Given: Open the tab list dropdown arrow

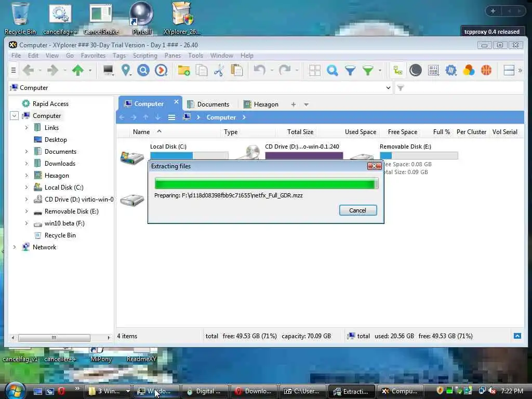Looking at the screenshot, I should click(307, 104).
